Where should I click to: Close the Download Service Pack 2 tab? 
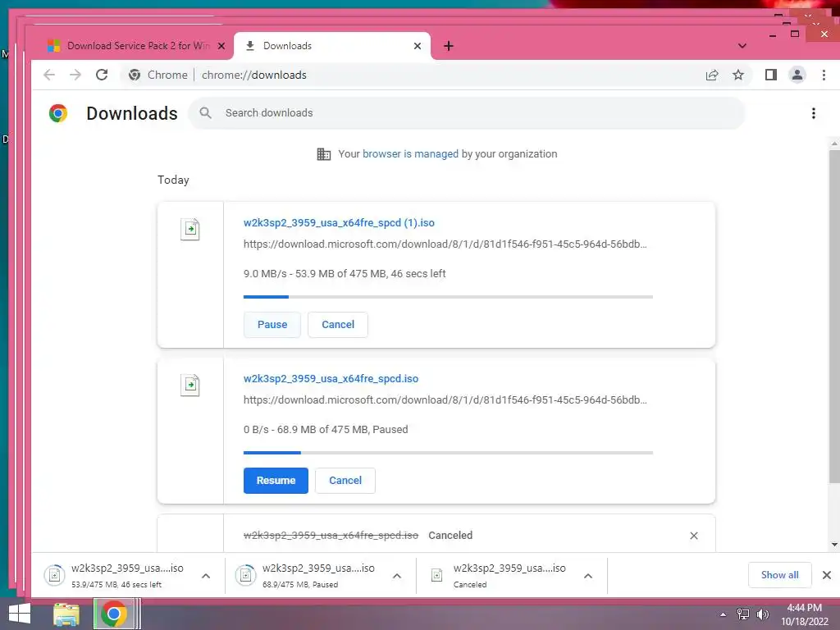[221, 46]
